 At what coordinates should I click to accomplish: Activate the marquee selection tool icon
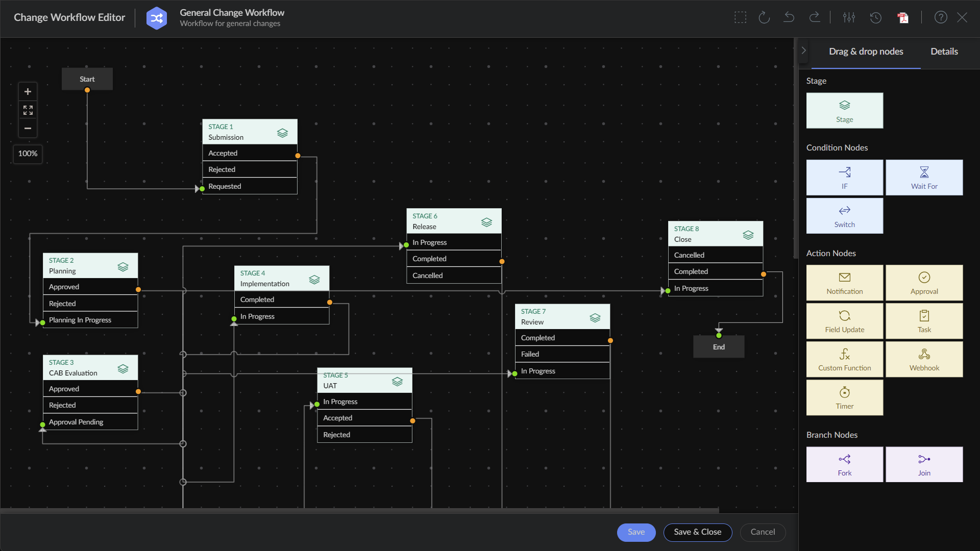click(740, 17)
